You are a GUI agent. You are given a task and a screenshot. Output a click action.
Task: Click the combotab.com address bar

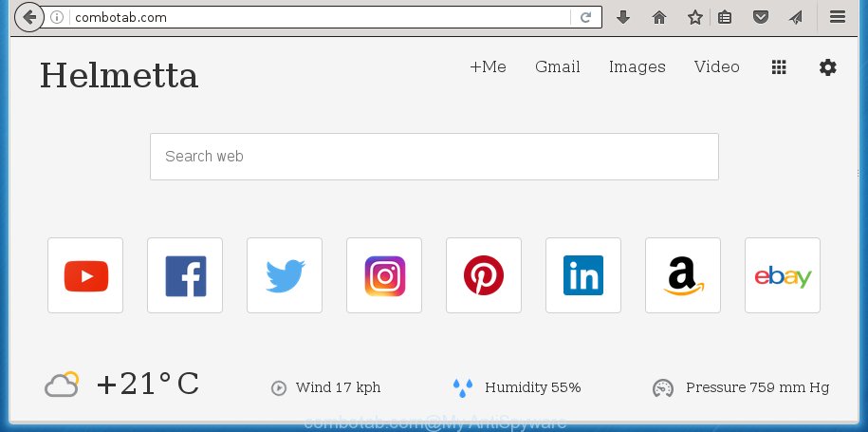321,17
